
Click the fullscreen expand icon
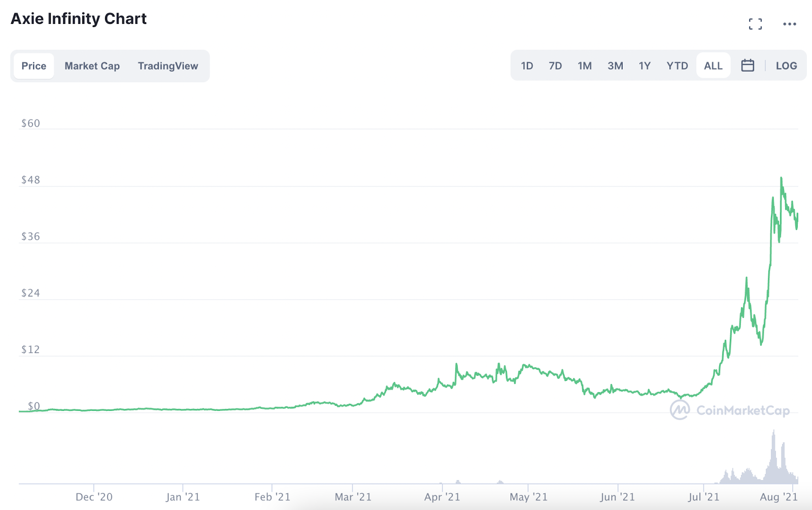pyautogui.click(x=755, y=24)
